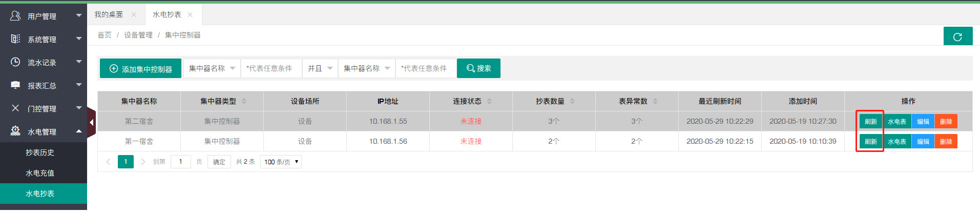The image size is (980, 211).
Task: Collapse the sidebar using the arrow handle
Action: (x=91, y=122)
